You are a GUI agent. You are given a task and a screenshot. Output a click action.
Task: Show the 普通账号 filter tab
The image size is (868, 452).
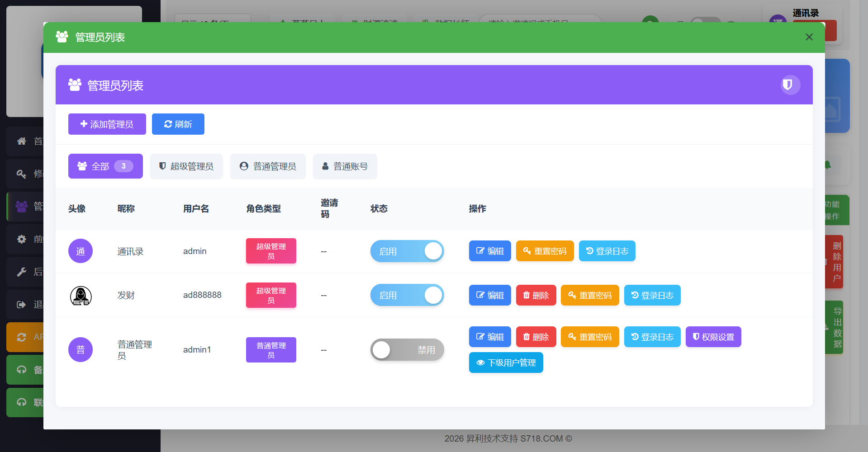point(345,166)
